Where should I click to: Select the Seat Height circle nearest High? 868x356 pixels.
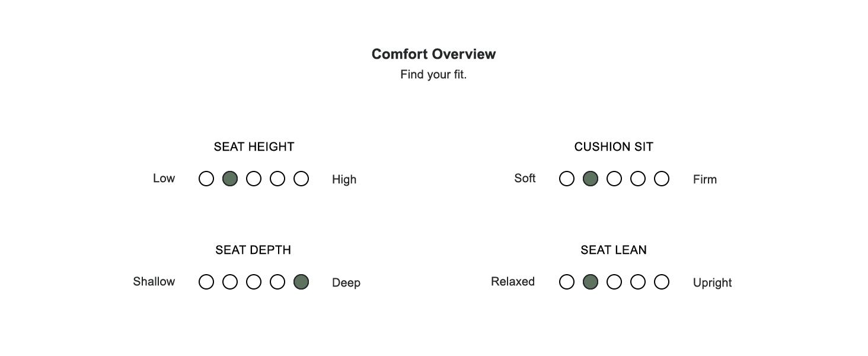point(301,179)
